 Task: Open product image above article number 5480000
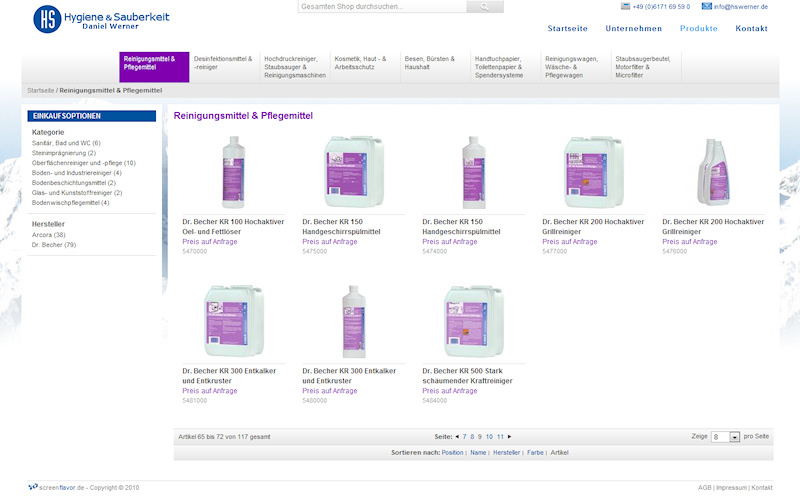click(x=354, y=321)
